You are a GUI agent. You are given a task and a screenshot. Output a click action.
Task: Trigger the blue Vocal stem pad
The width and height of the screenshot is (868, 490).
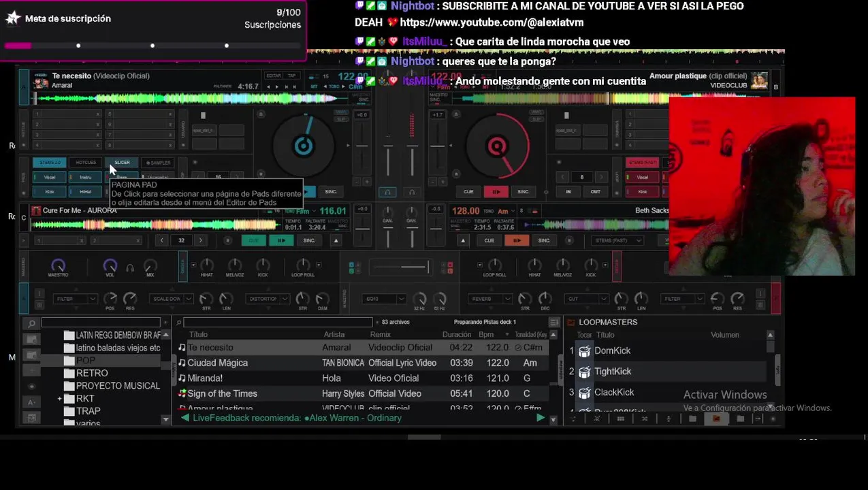click(50, 178)
